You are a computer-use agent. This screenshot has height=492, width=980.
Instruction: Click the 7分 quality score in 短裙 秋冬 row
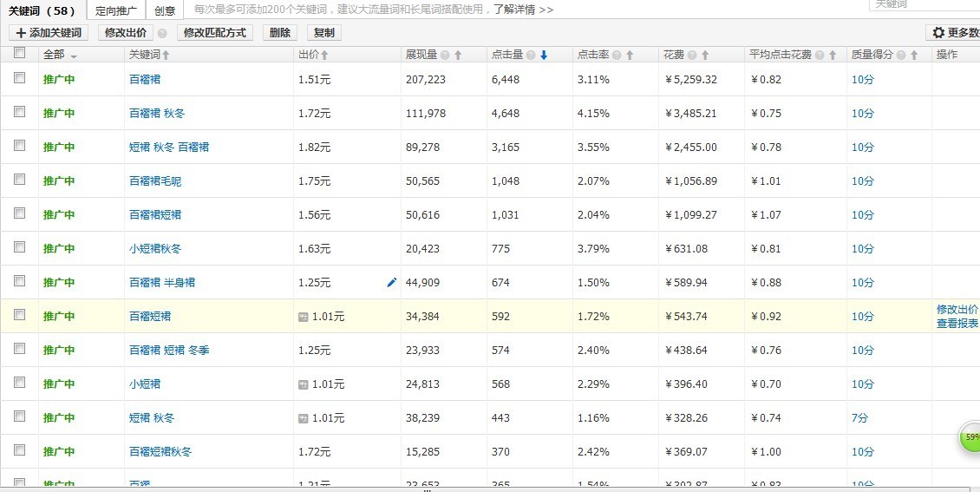859,418
